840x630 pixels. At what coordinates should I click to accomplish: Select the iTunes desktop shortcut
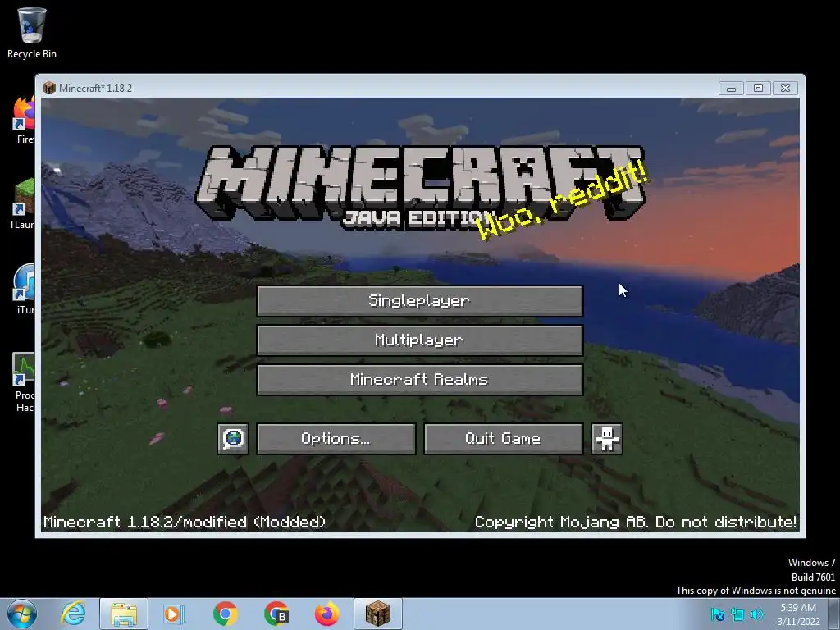pos(24,290)
